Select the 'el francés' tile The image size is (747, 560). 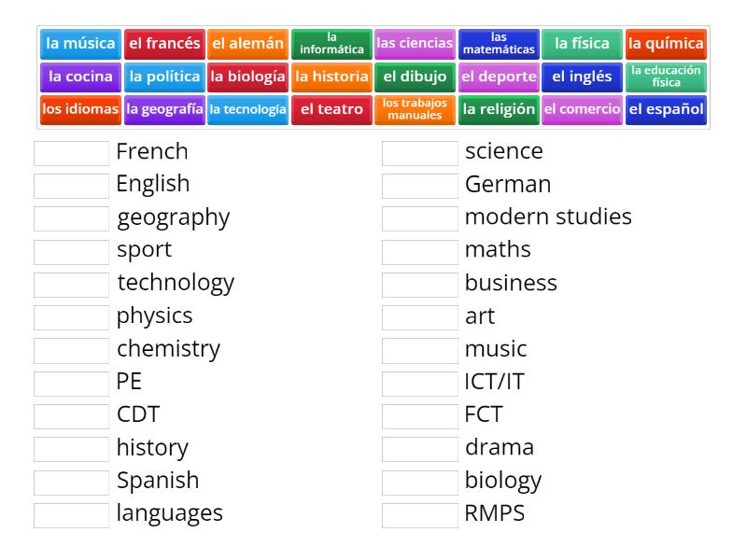click(x=165, y=43)
